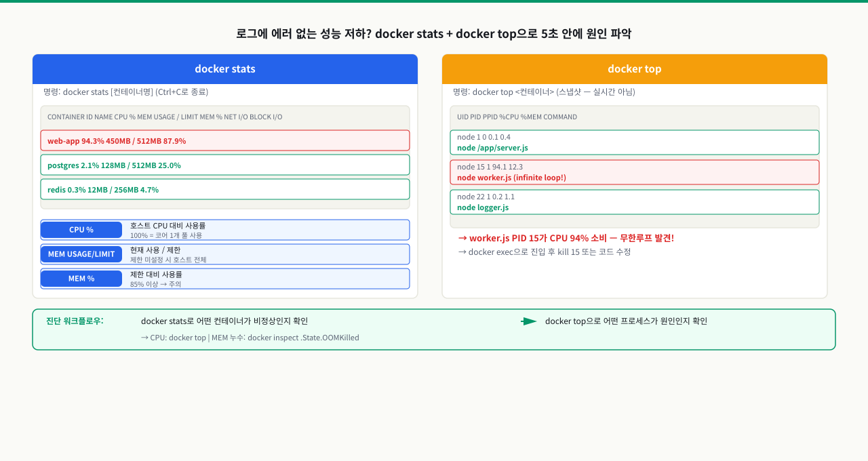Select the blue docker stats header
Screen dimensions: 868x461
[x=225, y=69]
